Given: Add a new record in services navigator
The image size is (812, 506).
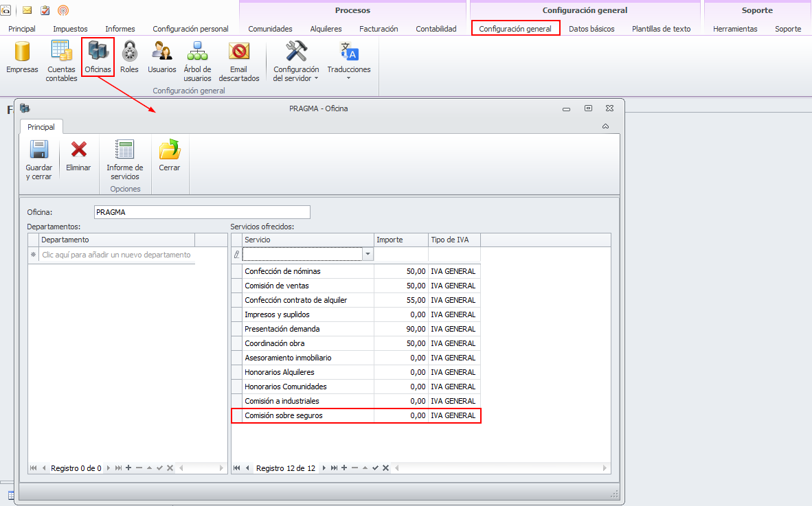Looking at the screenshot, I should click(x=344, y=468).
